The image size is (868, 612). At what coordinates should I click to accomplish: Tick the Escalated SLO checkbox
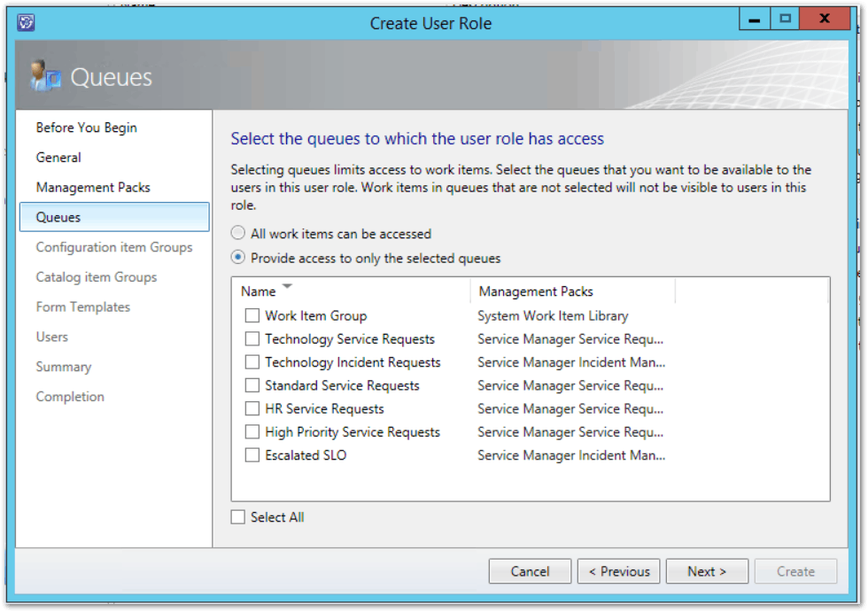(x=252, y=455)
